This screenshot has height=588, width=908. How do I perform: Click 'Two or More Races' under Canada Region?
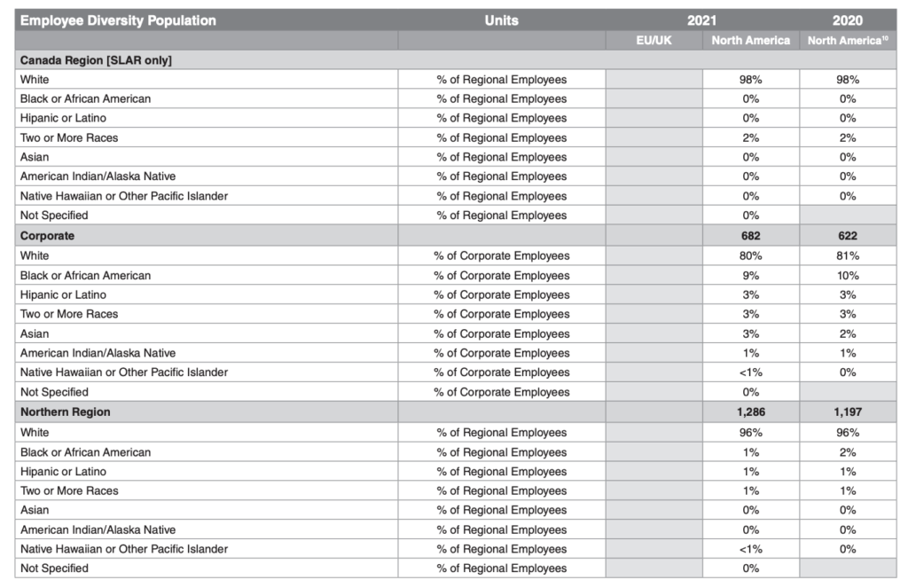coord(69,138)
